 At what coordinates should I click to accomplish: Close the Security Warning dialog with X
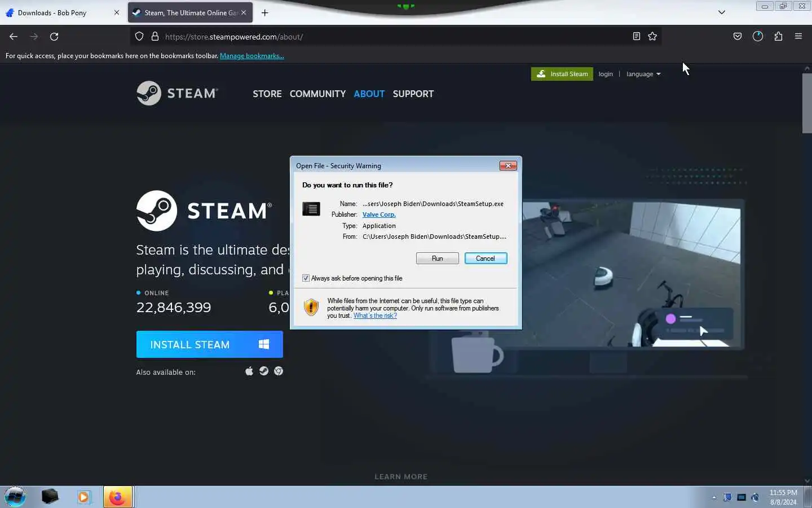coord(508,165)
